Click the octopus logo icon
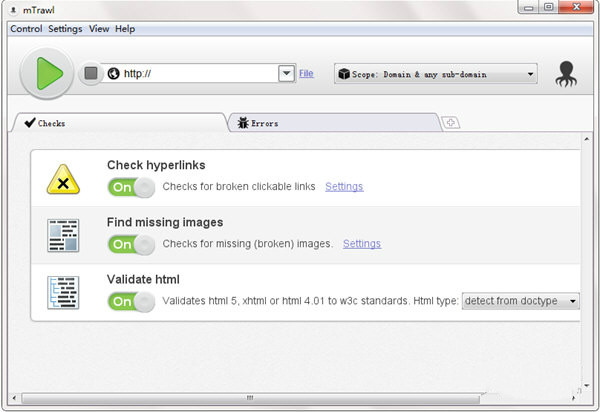Image resolution: width=600 pixels, height=412 pixels. click(566, 74)
